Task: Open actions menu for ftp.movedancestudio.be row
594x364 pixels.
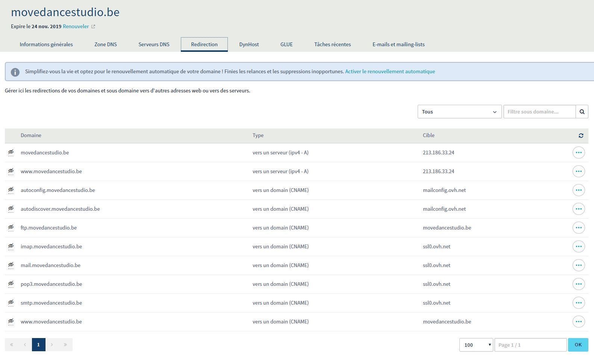Action: coord(579,228)
